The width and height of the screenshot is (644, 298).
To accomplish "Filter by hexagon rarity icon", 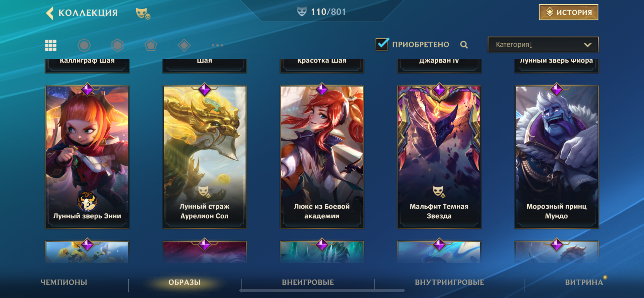I will 117,45.
